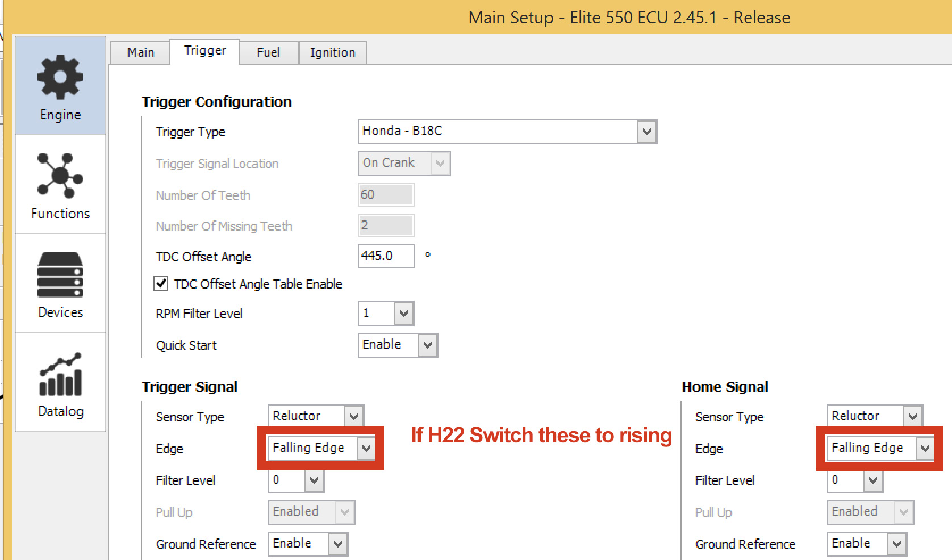Click the TDC Offset Angle input field
952x560 pixels.
click(386, 256)
